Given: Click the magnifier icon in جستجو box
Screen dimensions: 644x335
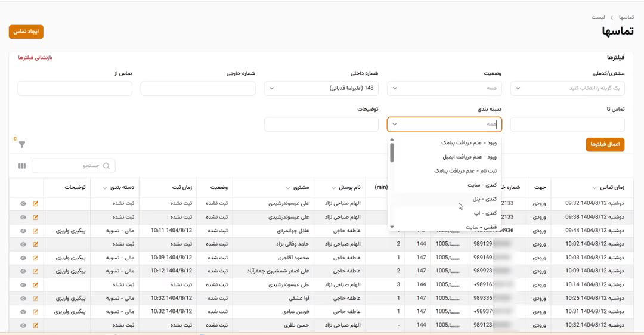Looking at the screenshot, I should point(106,166).
